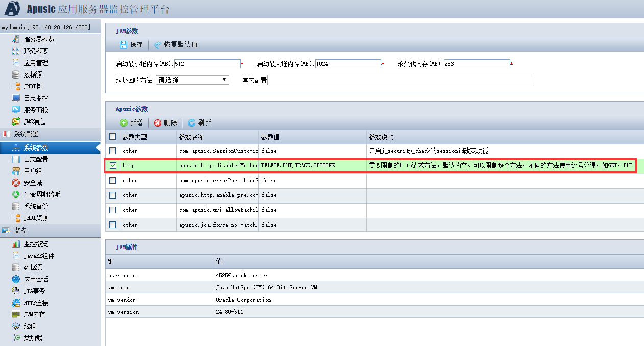Click 新增 to add an Apusic parameter
Screen dimensions: 644x346
131,122
